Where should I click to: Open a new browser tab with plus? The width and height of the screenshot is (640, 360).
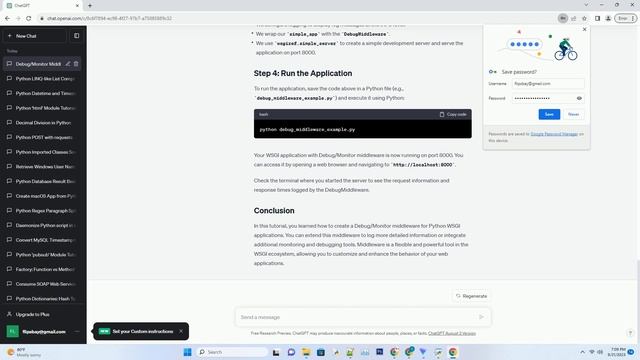(90, 6)
